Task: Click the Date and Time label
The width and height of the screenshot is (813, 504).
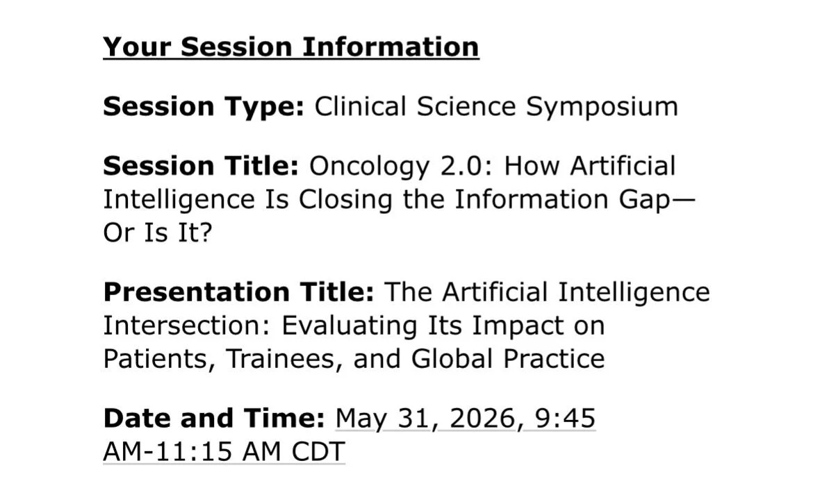Action: coord(213,419)
